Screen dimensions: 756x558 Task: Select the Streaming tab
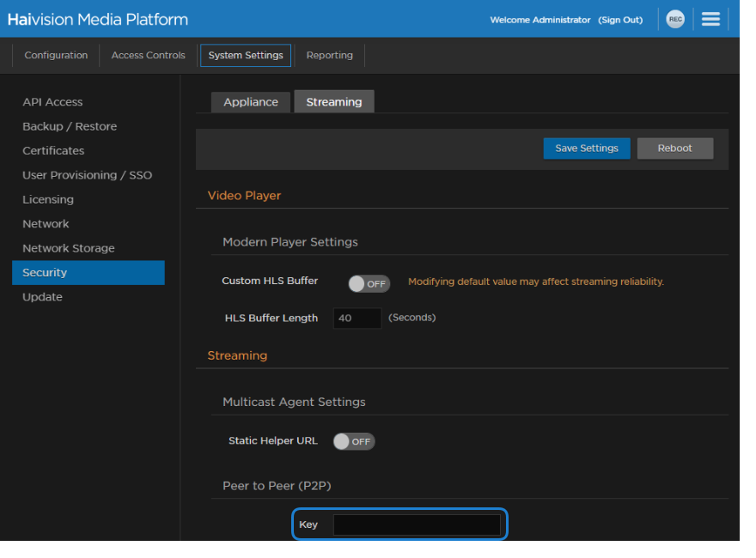click(333, 102)
